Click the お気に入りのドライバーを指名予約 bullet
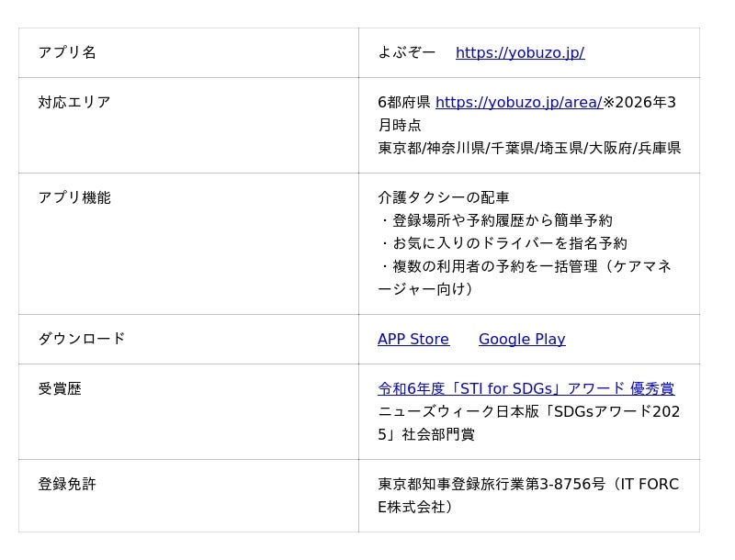 coord(503,244)
